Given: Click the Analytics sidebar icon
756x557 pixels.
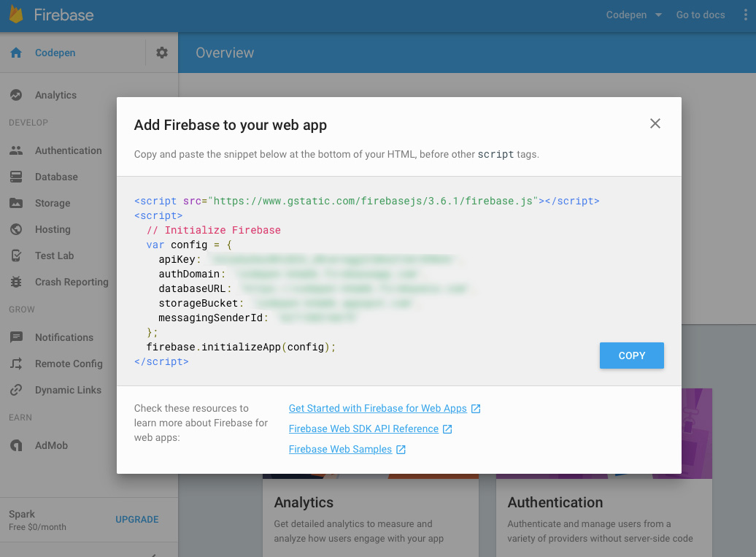Looking at the screenshot, I should [16, 95].
